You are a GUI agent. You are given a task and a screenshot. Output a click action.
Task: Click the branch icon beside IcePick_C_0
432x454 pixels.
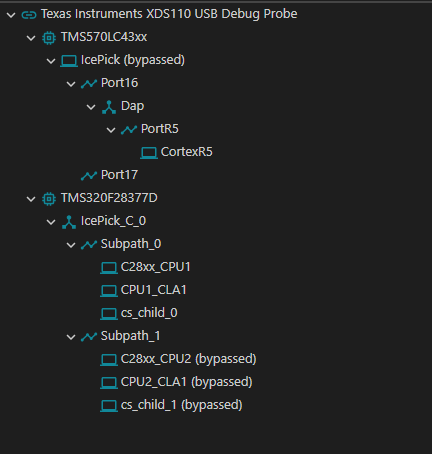click(x=69, y=222)
